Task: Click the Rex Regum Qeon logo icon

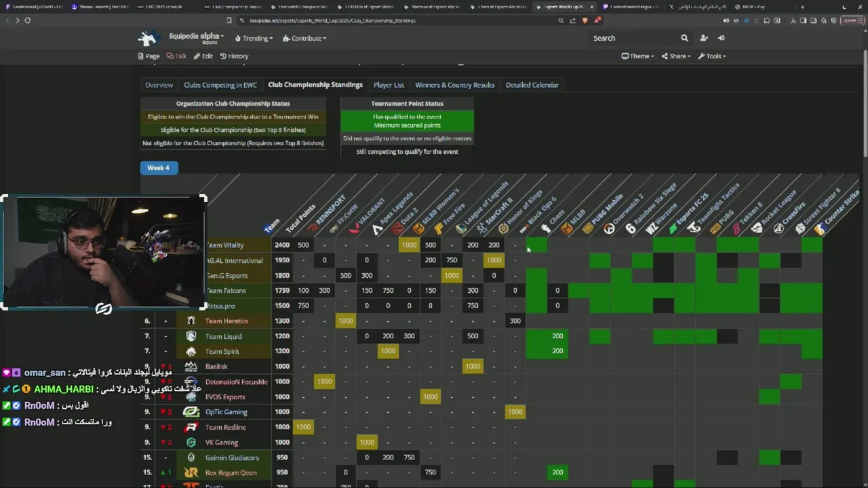Action: point(191,472)
